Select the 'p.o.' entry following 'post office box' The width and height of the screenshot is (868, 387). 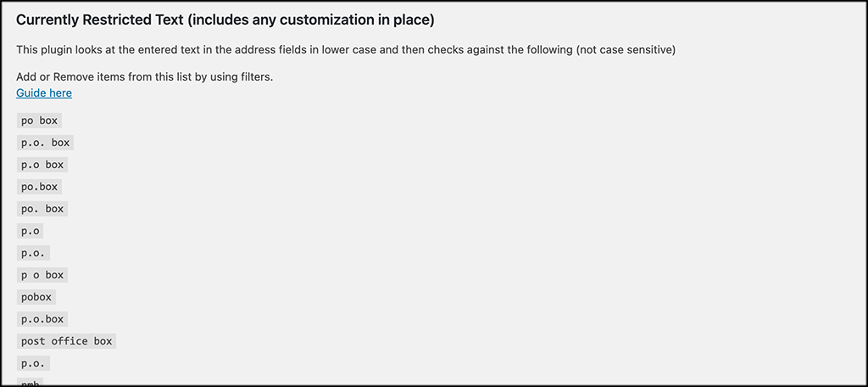coord(33,363)
